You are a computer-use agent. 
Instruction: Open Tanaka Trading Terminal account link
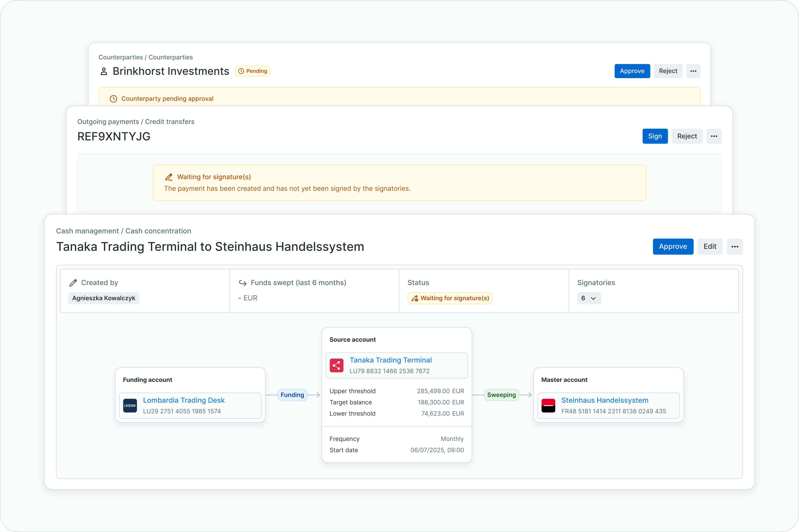390,360
